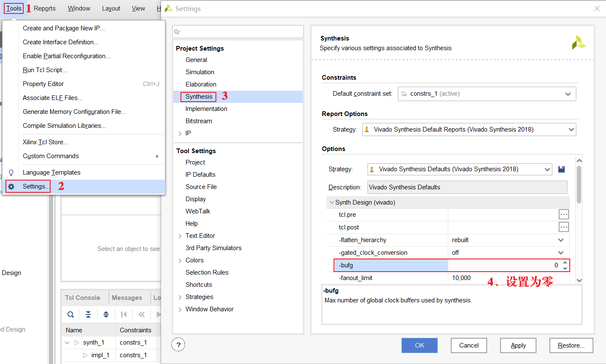Open the Options synthesis Strategy dropdown
The height and width of the screenshot is (364, 606).
pos(547,169)
